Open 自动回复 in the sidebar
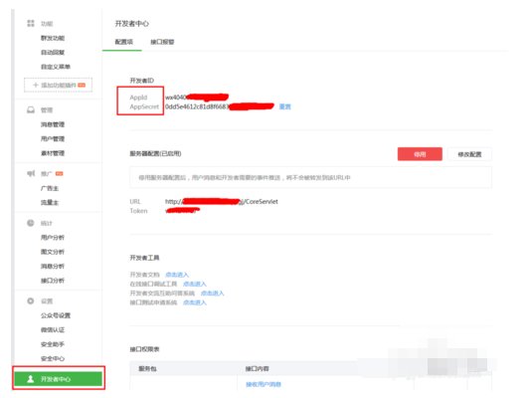The width and height of the screenshot is (532, 398). point(53,53)
